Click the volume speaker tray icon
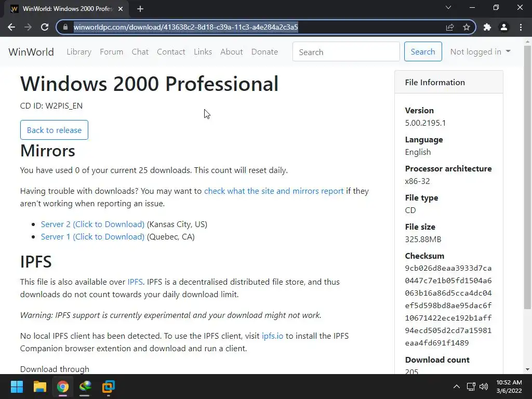Image resolution: width=532 pixels, height=399 pixels. pyautogui.click(x=484, y=387)
